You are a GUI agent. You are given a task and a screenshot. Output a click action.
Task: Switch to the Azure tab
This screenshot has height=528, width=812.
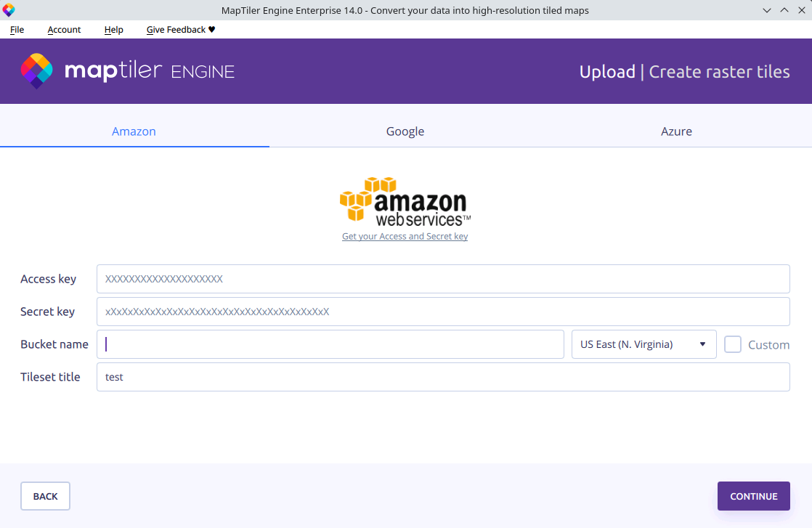(675, 131)
